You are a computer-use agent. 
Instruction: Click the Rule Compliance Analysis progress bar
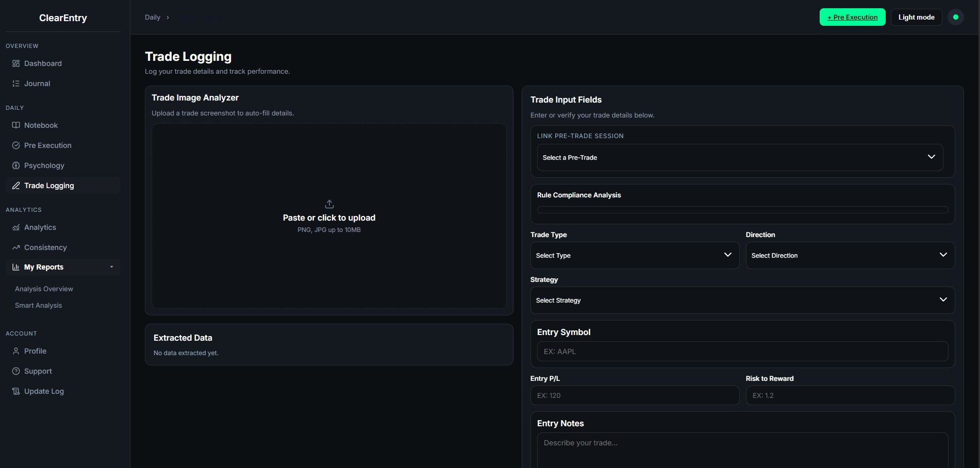(x=742, y=209)
